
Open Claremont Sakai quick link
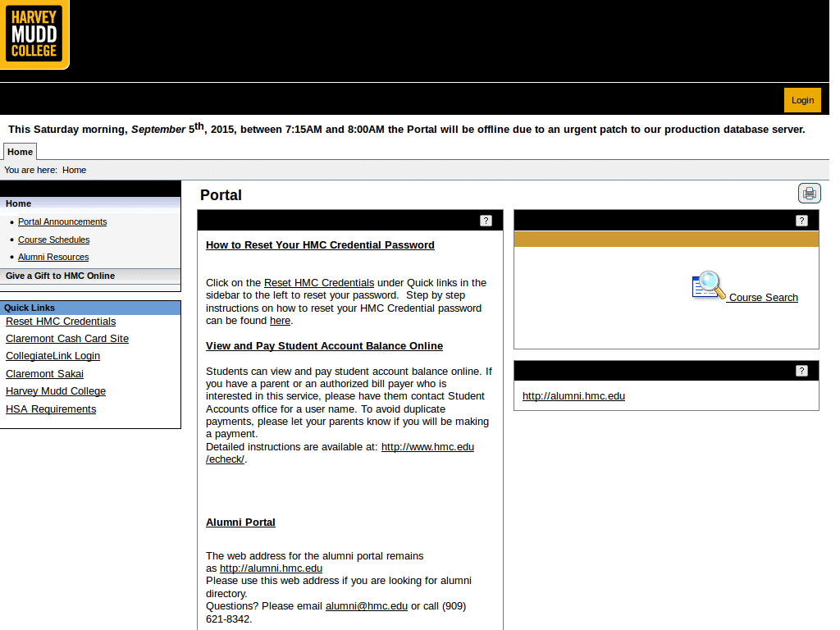(44, 374)
